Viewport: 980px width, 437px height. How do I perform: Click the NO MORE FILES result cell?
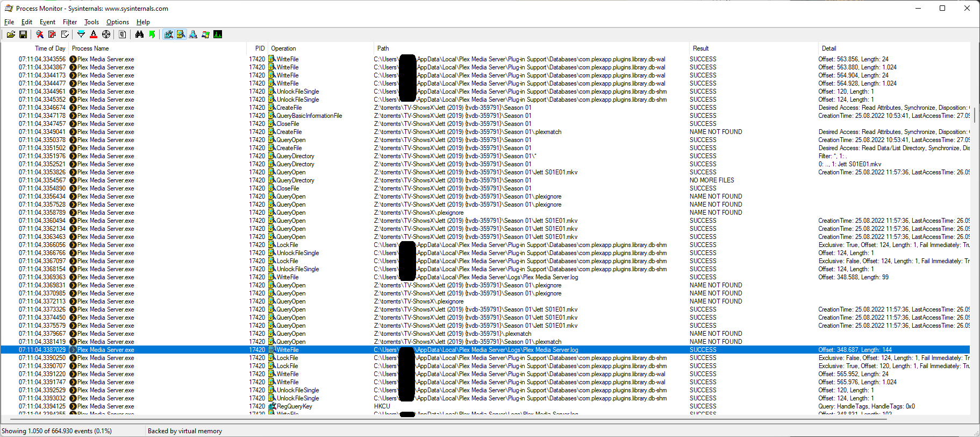tap(712, 180)
